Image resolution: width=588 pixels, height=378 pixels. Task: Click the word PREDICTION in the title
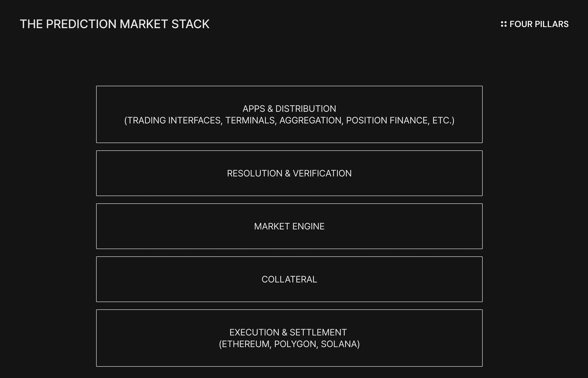(81, 24)
